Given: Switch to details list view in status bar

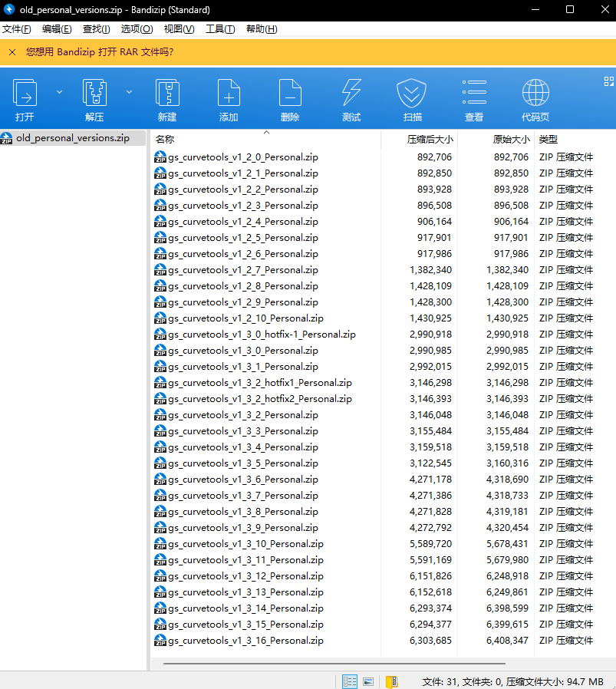Looking at the screenshot, I should click(x=350, y=681).
